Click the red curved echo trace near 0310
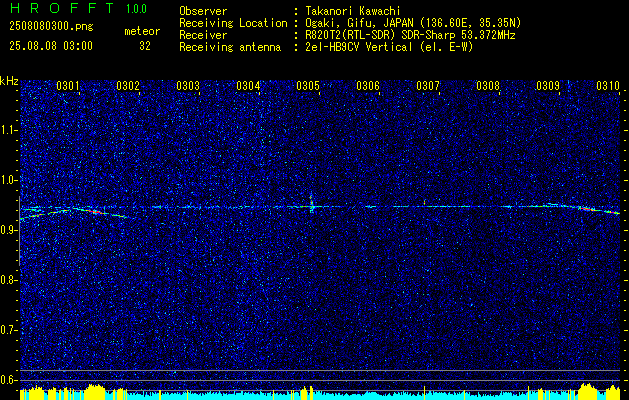629x400 pixels. point(586,209)
